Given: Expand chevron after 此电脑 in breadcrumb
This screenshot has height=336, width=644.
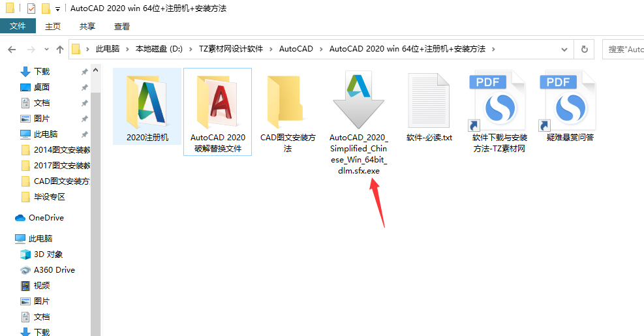Looking at the screenshot, I should click(127, 50).
